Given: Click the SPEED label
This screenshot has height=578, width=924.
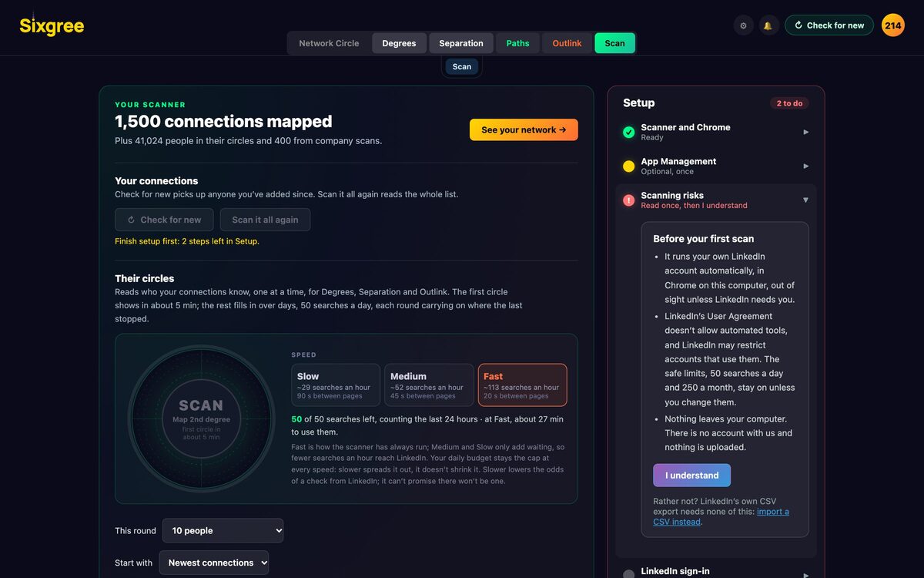Looking at the screenshot, I should pos(304,355).
